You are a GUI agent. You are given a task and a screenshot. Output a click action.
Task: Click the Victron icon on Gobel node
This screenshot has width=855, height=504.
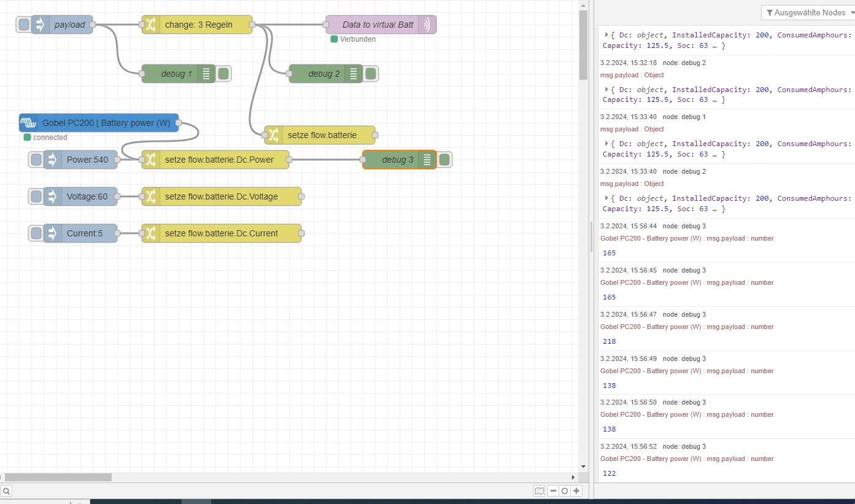coord(28,123)
